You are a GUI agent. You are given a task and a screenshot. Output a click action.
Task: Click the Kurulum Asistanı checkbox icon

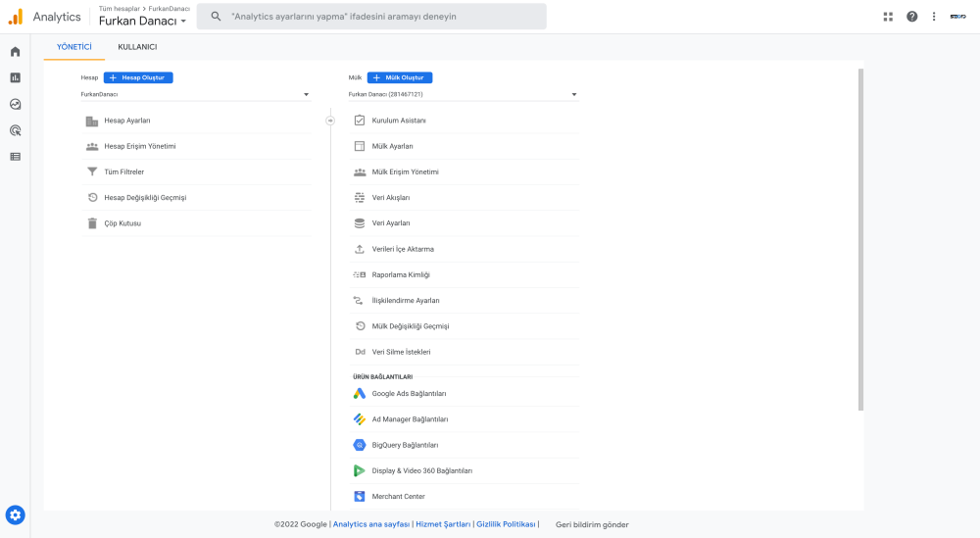360,120
